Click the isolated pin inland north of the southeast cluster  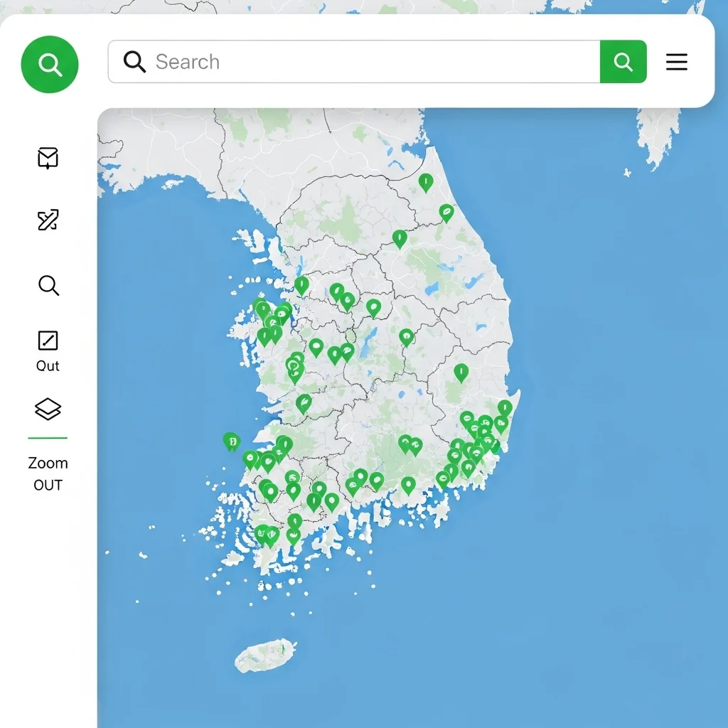pos(461,372)
